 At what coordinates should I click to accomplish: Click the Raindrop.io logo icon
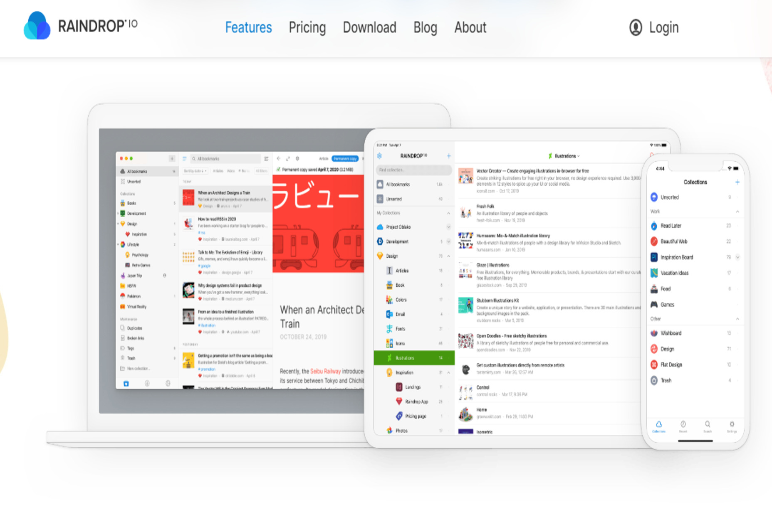(37, 26)
